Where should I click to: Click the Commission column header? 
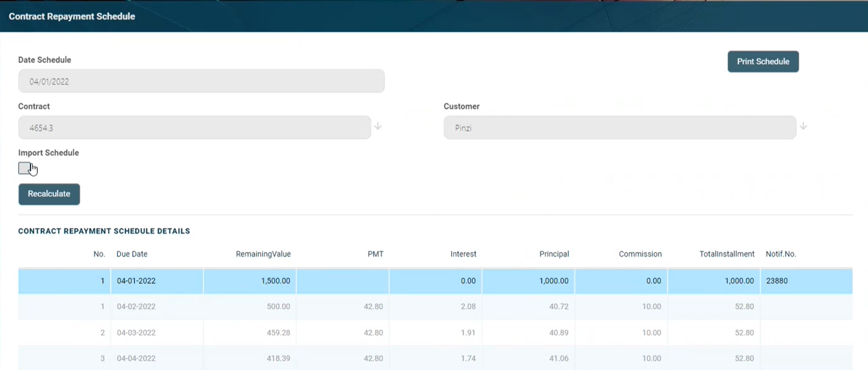[640, 254]
